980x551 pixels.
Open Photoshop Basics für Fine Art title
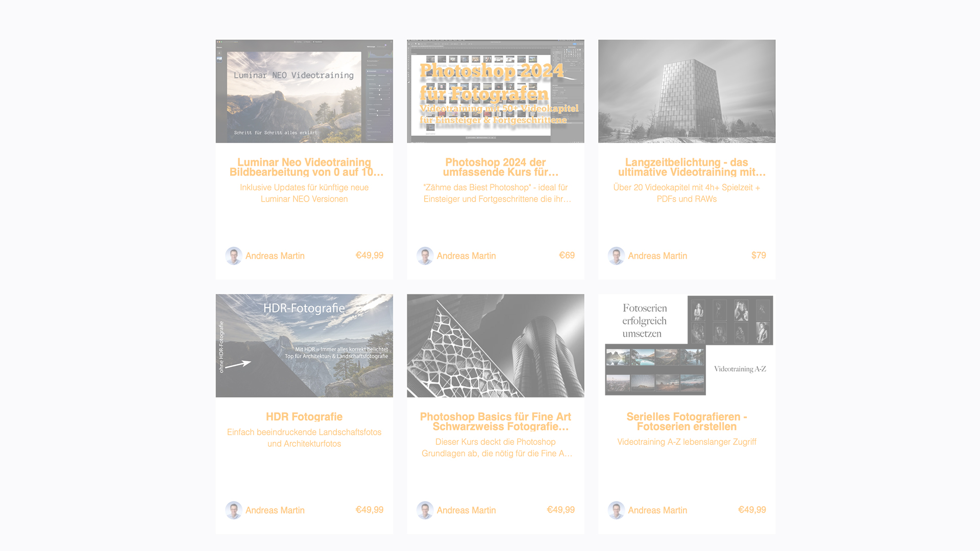pyautogui.click(x=496, y=421)
